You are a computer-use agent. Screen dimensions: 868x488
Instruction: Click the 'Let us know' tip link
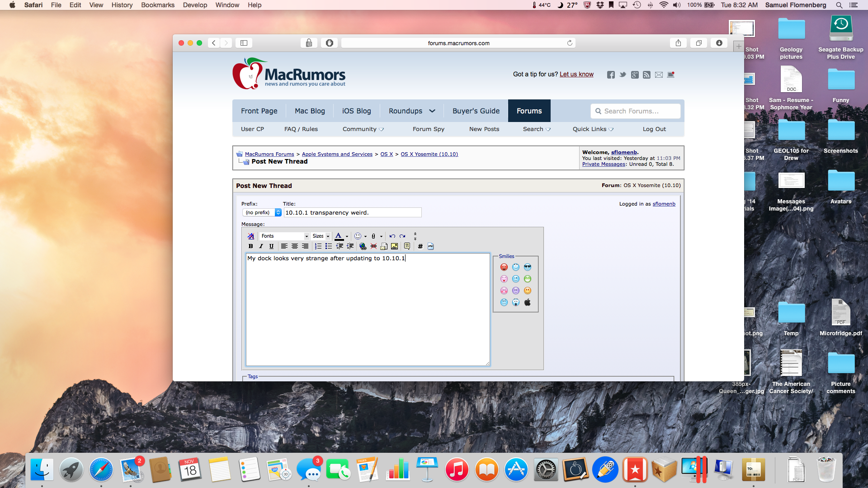pos(576,74)
